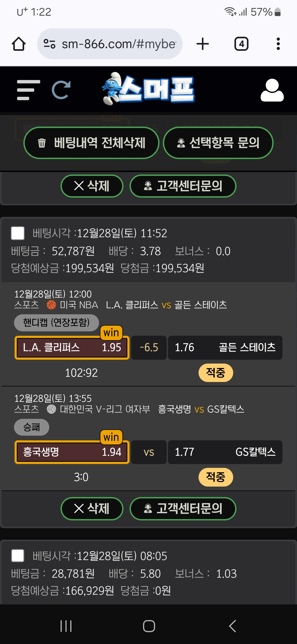Screen dimensions: 297x644
Task: Select the GS칼텍스 1.77 odds box
Action: pyautogui.click(x=225, y=452)
